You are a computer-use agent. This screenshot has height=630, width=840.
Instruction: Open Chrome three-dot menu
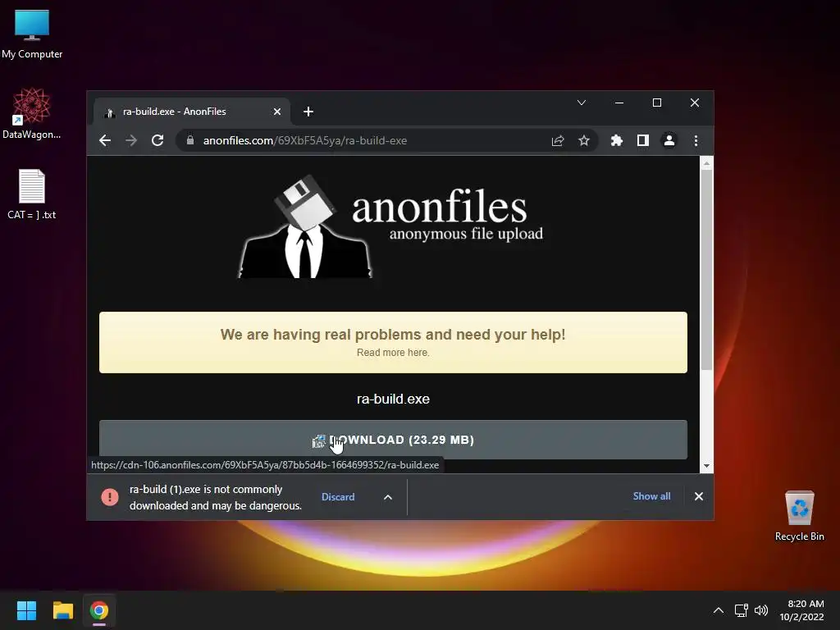point(696,140)
